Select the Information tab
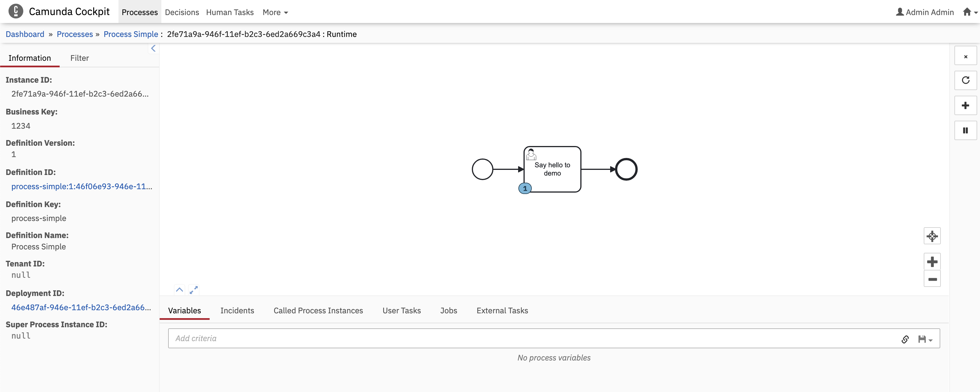Screen dimensions: 980x392 point(30,58)
